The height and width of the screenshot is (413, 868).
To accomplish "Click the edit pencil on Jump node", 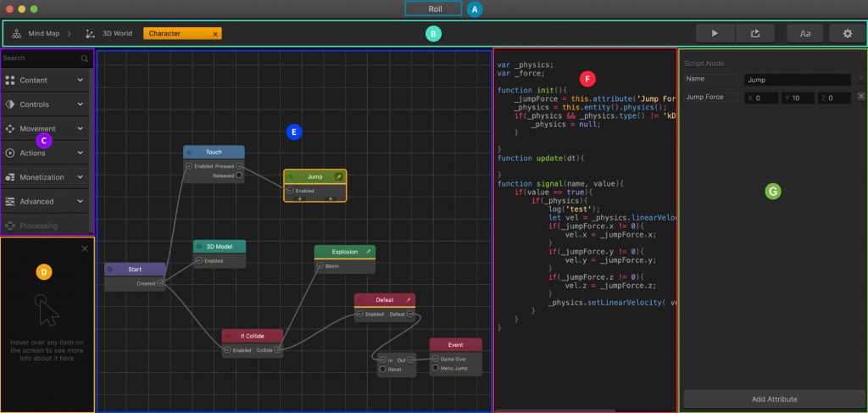I will [339, 176].
